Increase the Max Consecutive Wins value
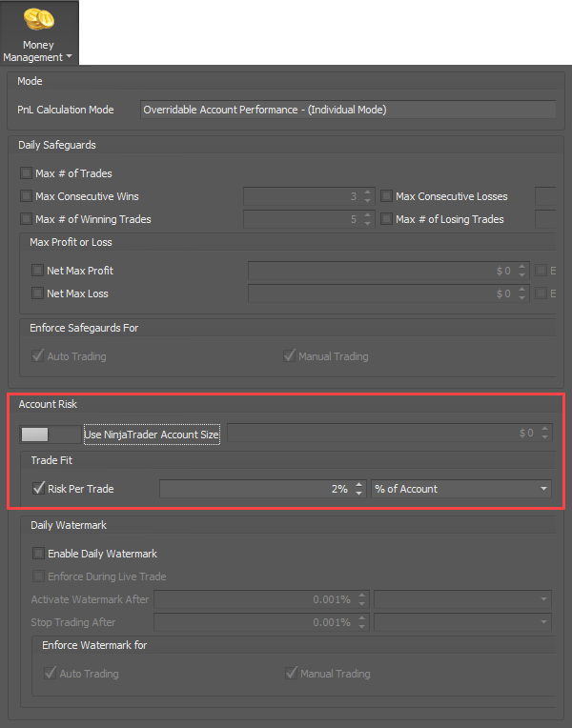The width and height of the screenshot is (572, 728). (x=368, y=192)
